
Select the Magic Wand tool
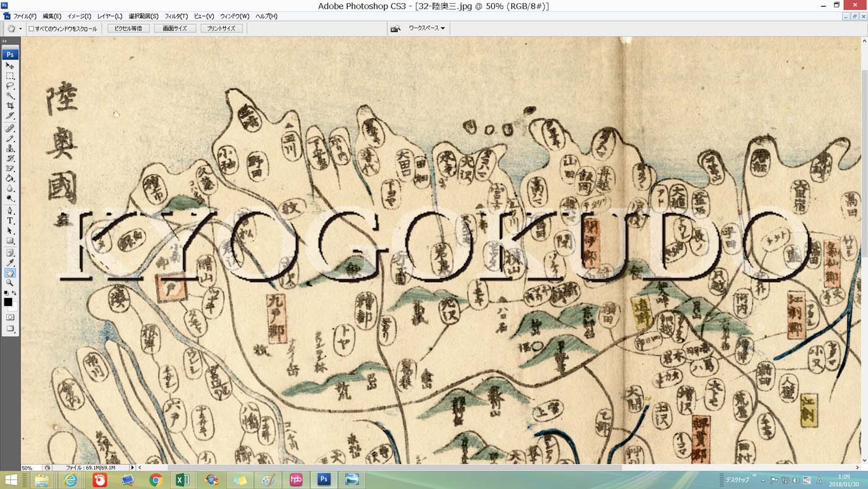pos(11,96)
